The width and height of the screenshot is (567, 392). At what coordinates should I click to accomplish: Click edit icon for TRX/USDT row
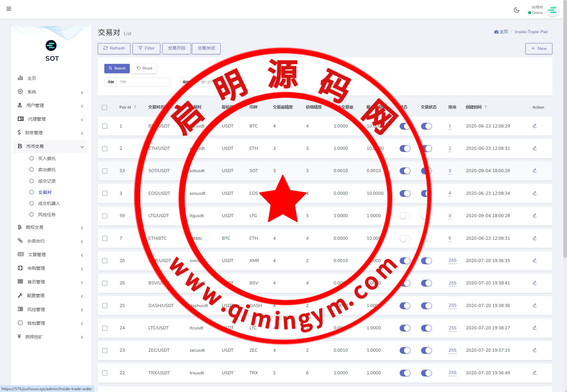(x=534, y=373)
